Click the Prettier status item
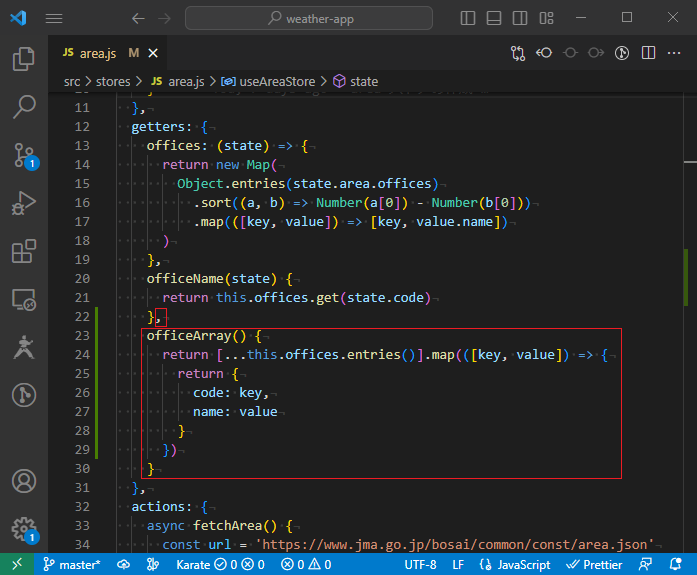This screenshot has height=575, width=697. click(594, 564)
